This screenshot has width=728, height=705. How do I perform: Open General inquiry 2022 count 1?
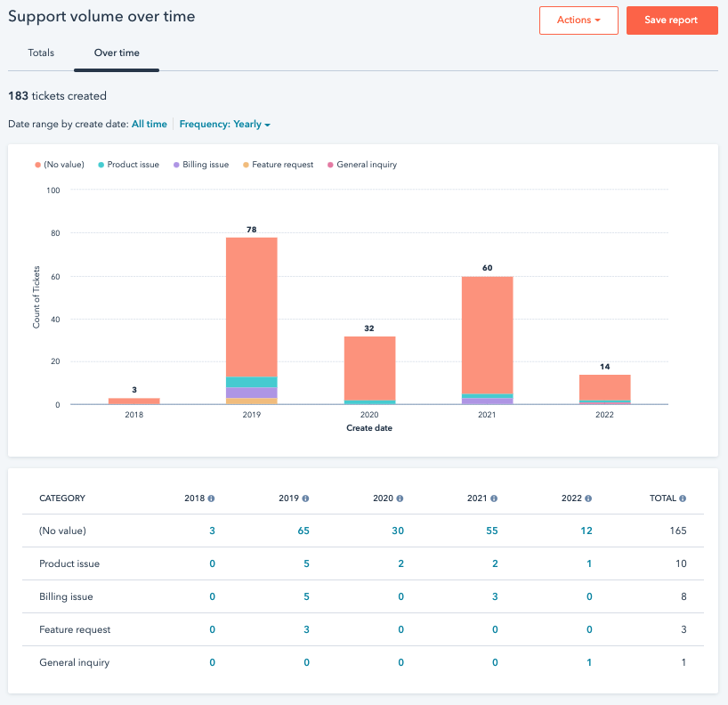coord(589,662)
